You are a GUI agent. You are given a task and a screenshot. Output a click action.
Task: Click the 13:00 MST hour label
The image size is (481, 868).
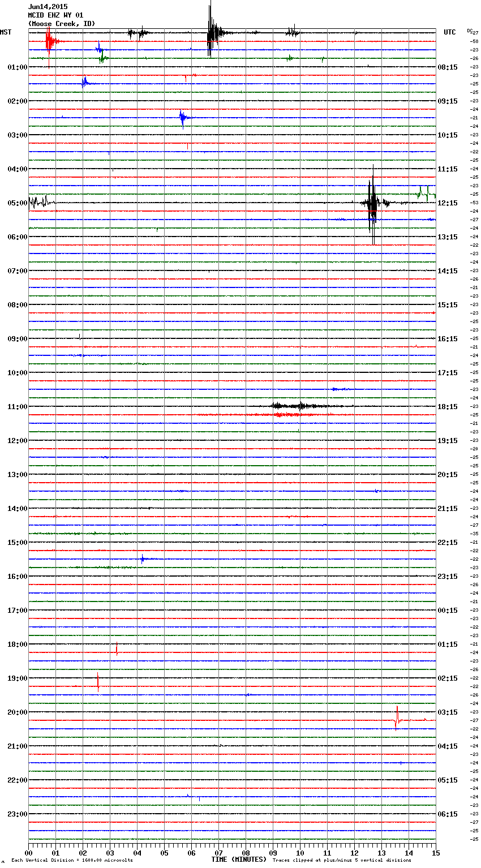[x=18, y=475]
